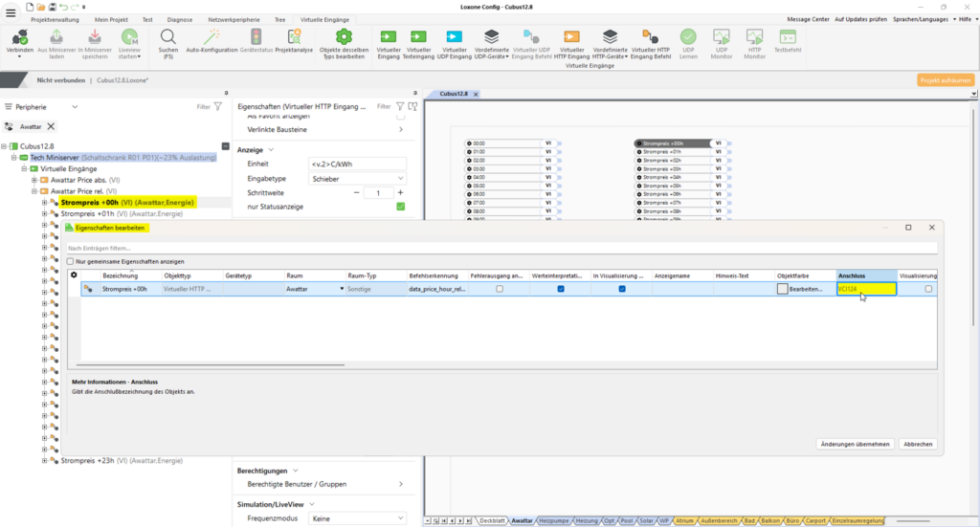Open the Raum Awattar dropdown in the table

coord(342,289)
